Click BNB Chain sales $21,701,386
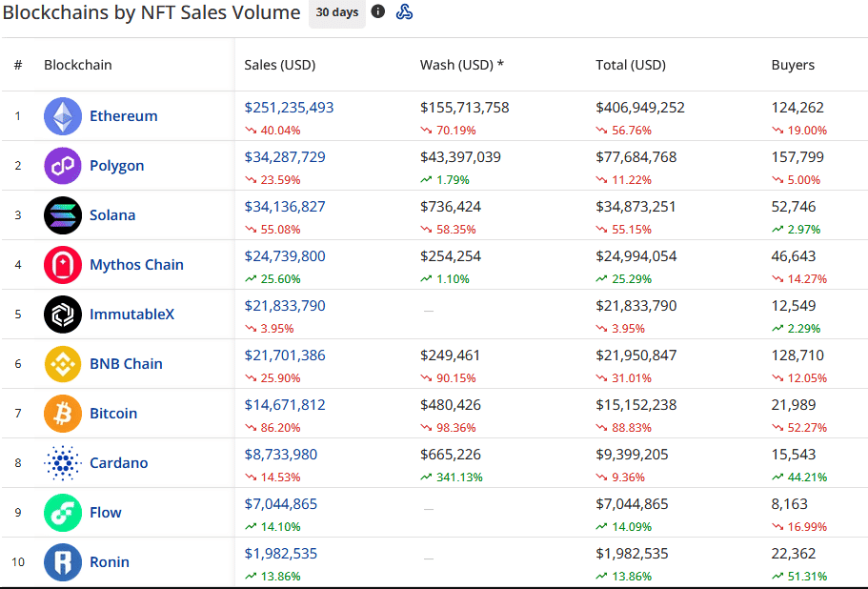 (285, 355)
